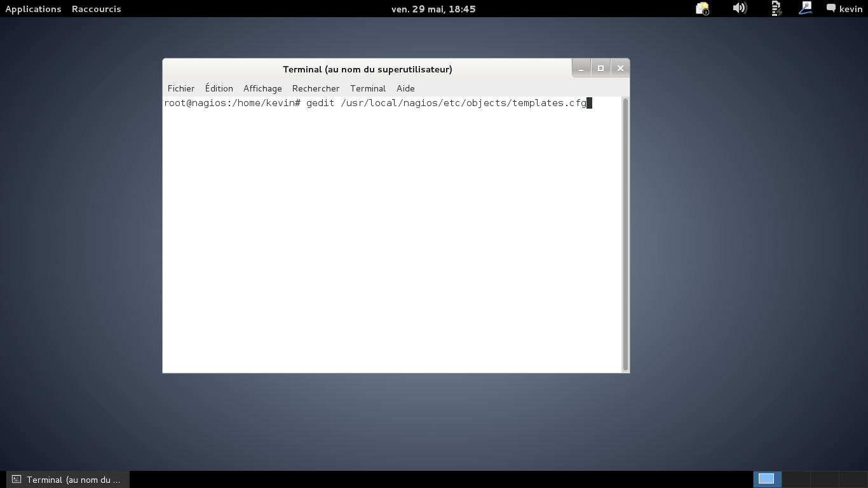Maximize the Terminal window
Image resolution: width=868 pixels, height=488 pixels.
600,68
